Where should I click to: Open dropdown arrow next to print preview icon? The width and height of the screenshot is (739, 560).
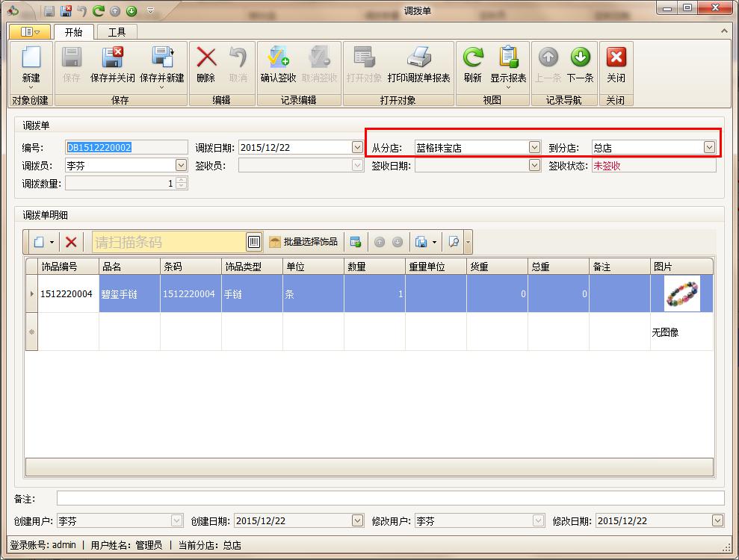point(435,243)
